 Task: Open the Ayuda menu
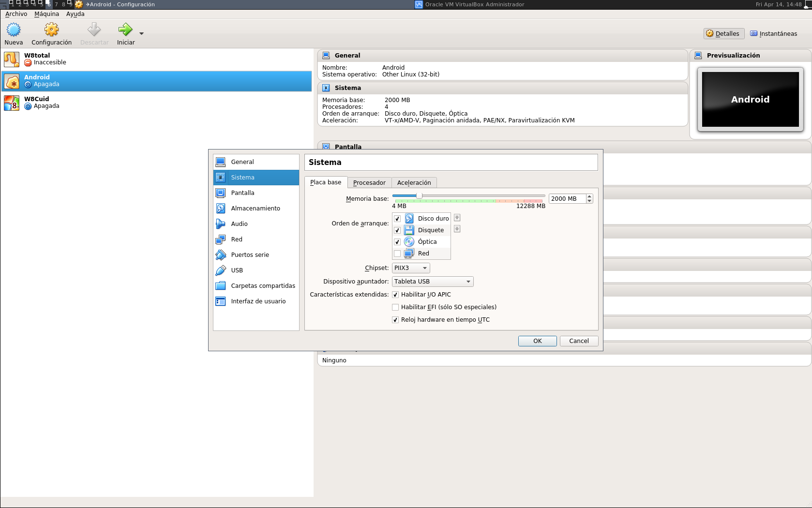point(75,14)
